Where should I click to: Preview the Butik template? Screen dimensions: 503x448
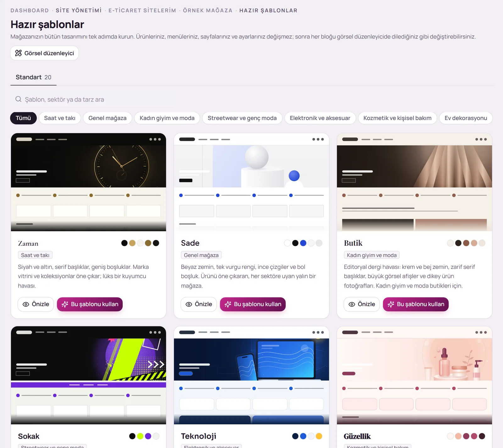point(362,304)
